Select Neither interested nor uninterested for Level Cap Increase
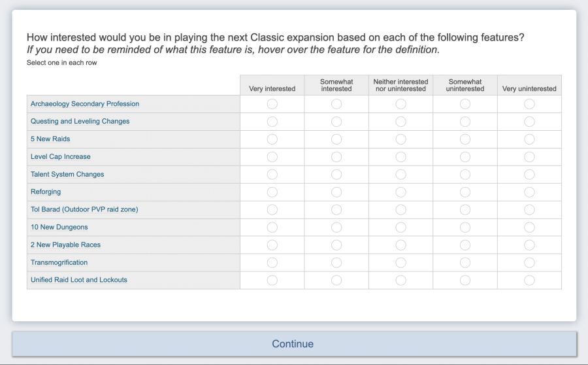Image resolution: width=588 pixels, height=365 pixels. point(400,157)
